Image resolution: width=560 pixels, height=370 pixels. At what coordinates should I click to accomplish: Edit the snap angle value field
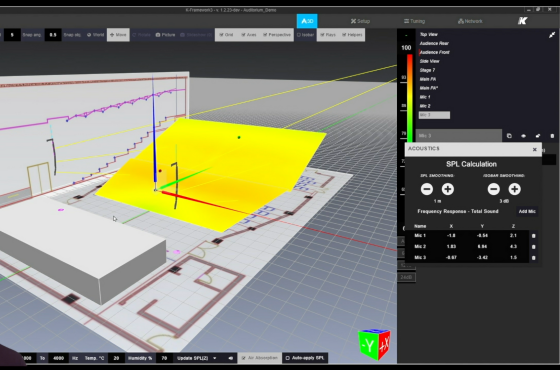click(12, 35)
